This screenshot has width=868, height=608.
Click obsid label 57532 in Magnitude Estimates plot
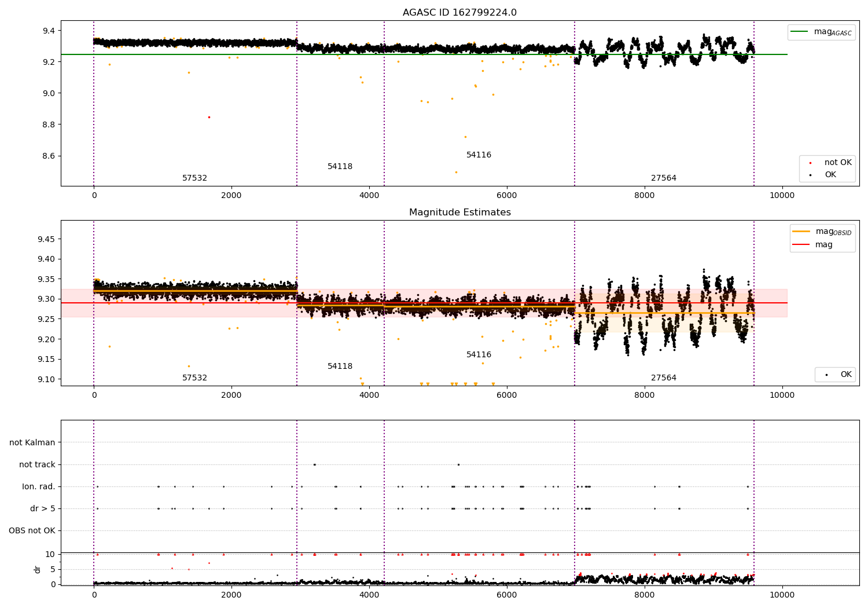tap(194, 378)
